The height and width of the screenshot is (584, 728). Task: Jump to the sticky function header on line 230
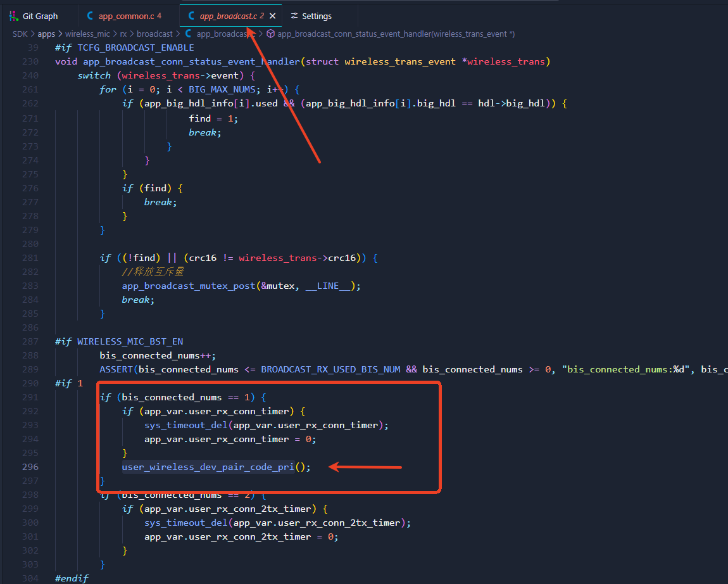click(302, 62)
